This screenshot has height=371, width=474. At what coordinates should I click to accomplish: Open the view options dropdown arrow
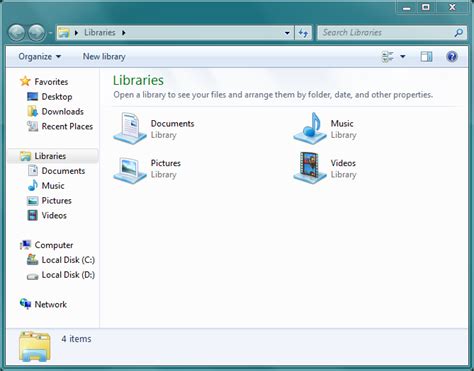tap(403, 57)
